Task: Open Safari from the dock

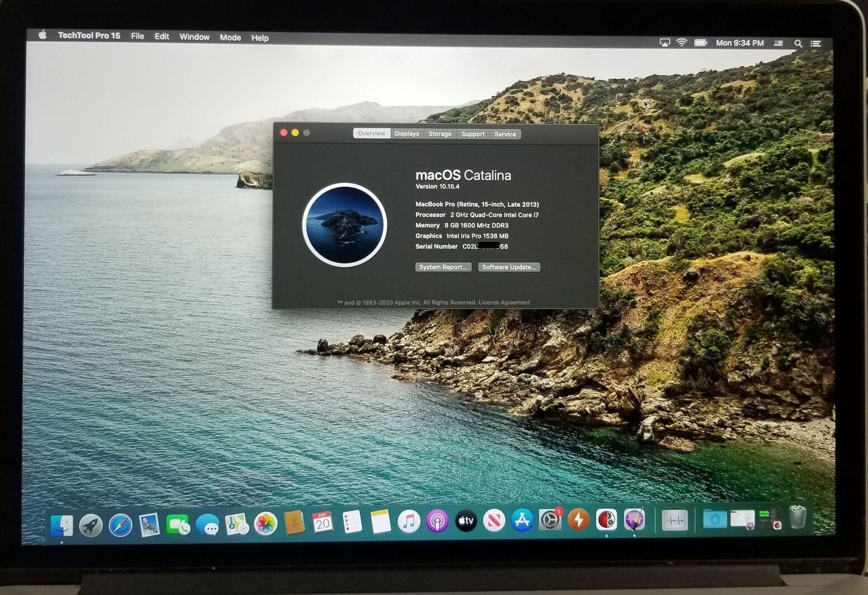Action: tap(120, 525)
